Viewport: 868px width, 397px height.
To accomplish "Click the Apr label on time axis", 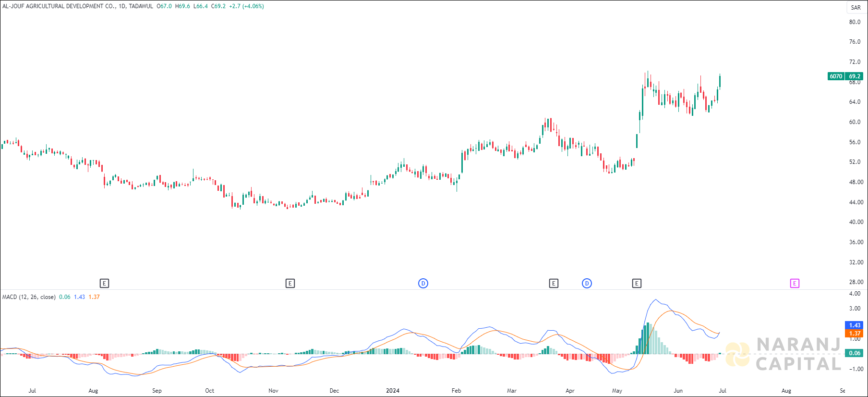I will coord(570,391).
